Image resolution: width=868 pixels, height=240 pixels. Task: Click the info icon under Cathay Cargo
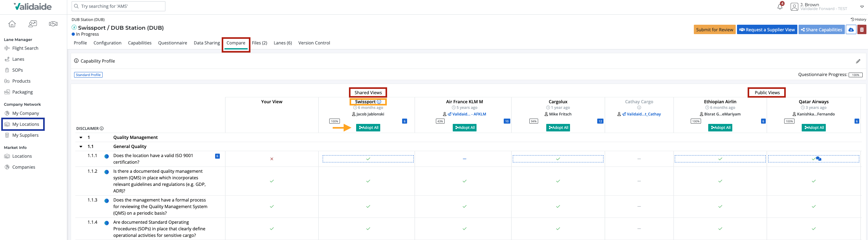coord(639,108)
